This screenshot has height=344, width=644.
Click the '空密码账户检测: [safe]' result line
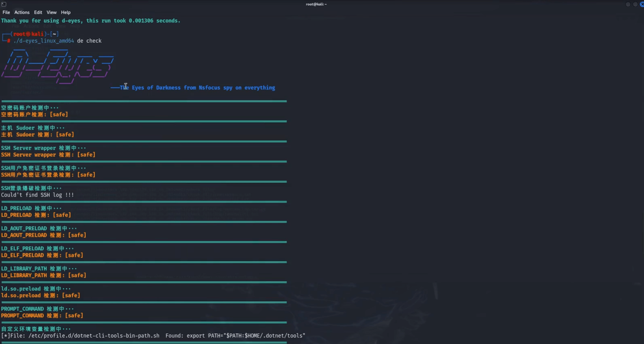tap(35, 115)
